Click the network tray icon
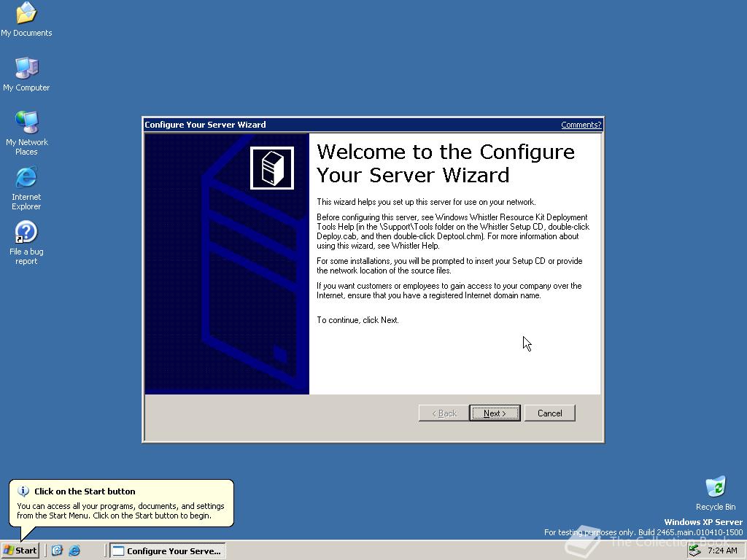The width and height of the screenshot is (747, 560). tap(695, 551)
